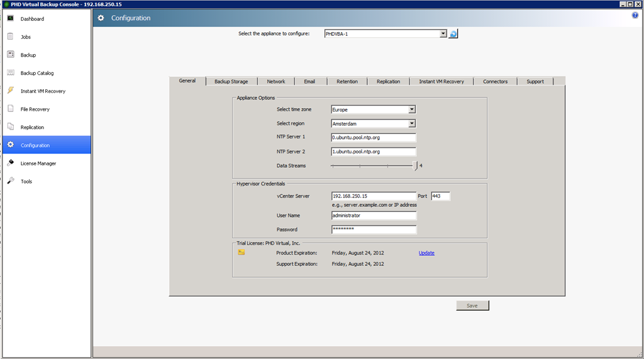The width and height of the screenshot is (644, 359).
Task: Click the Instant VM Recovery lightning icon
Action: pos(11,91)
